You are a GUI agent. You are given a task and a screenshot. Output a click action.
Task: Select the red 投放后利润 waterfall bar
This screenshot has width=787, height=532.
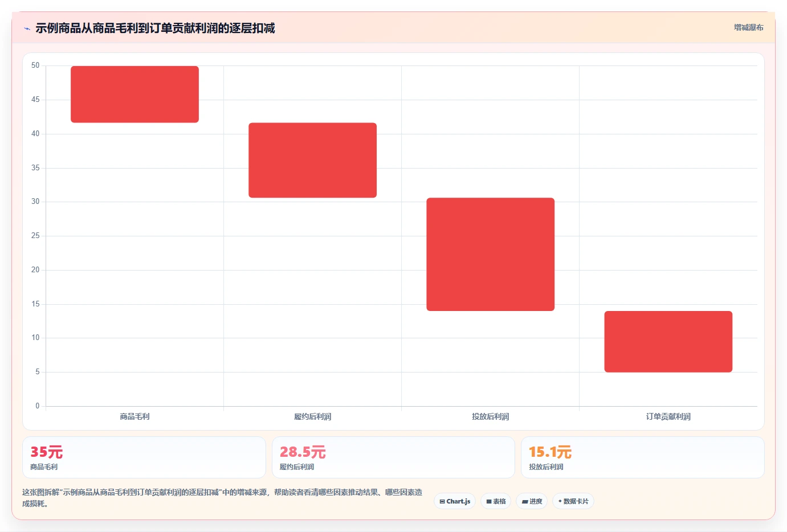(x=490, y=254)
